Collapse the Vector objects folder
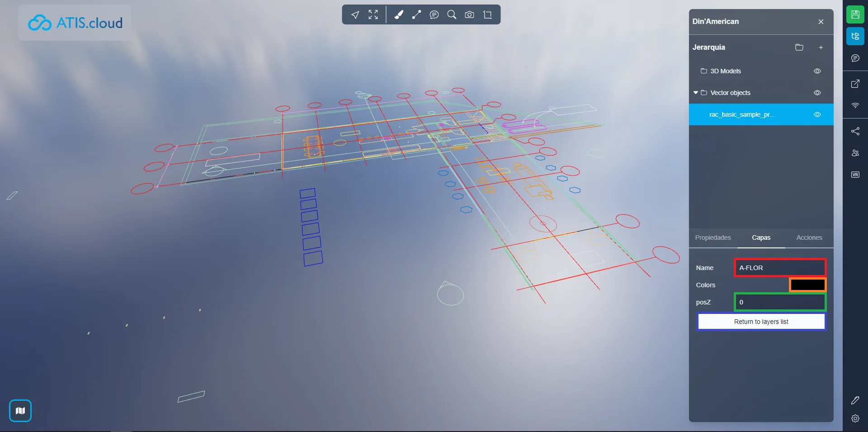Screen dimensions: 868x432 point(696,93)
